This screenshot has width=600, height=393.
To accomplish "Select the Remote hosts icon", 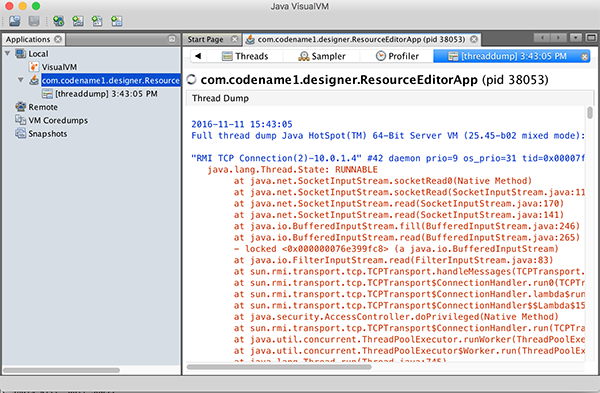I will [x=20, y=107].
